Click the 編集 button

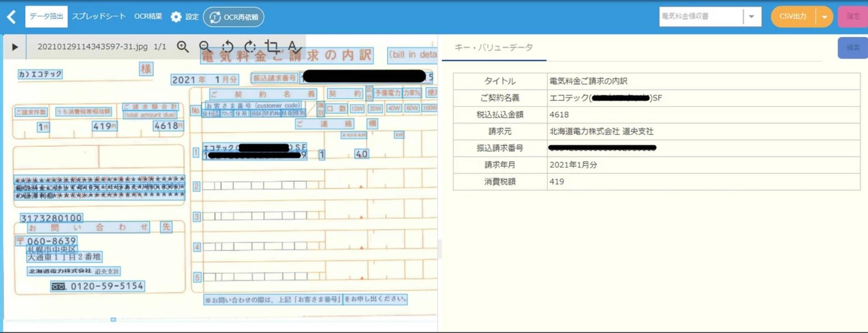tap(853, 48)
